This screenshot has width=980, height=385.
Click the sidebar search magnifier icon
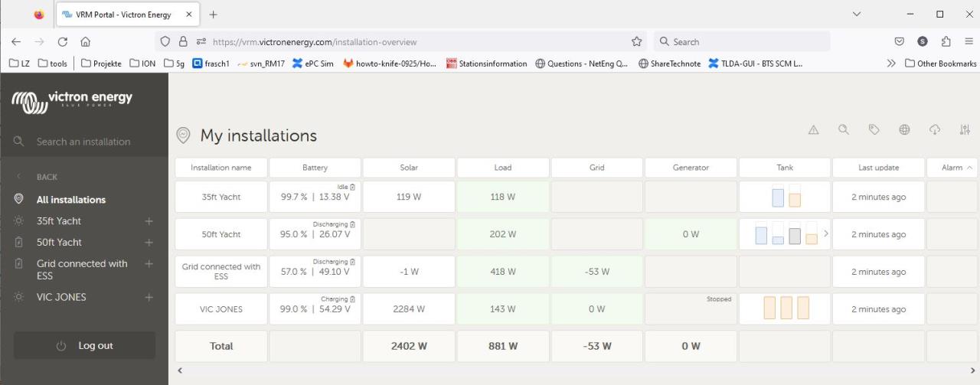19,142
